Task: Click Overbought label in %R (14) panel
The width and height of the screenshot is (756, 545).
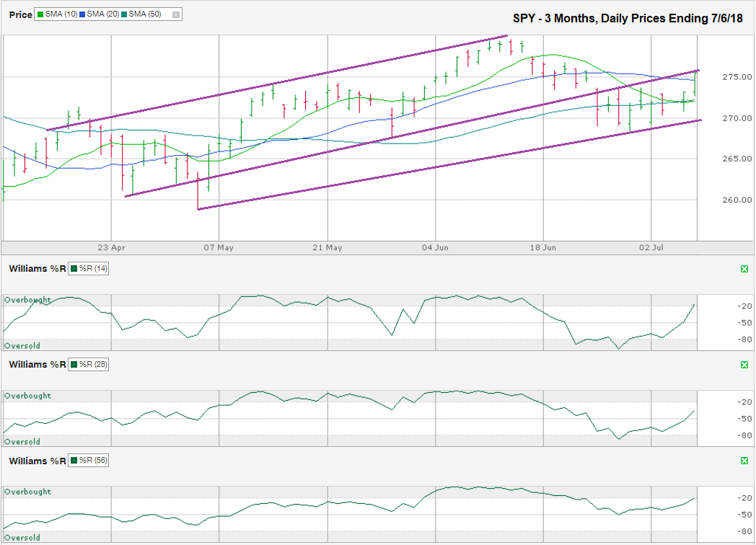Action: pos(27,300)
